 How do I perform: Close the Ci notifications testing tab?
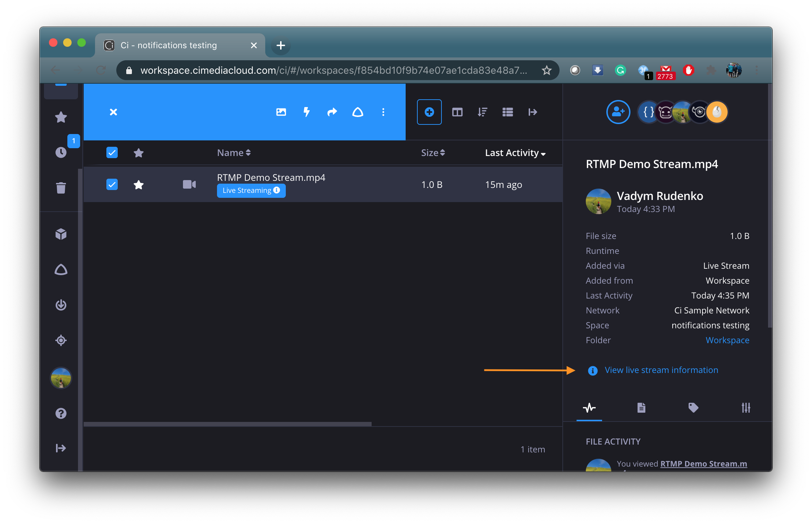point(254,45)
